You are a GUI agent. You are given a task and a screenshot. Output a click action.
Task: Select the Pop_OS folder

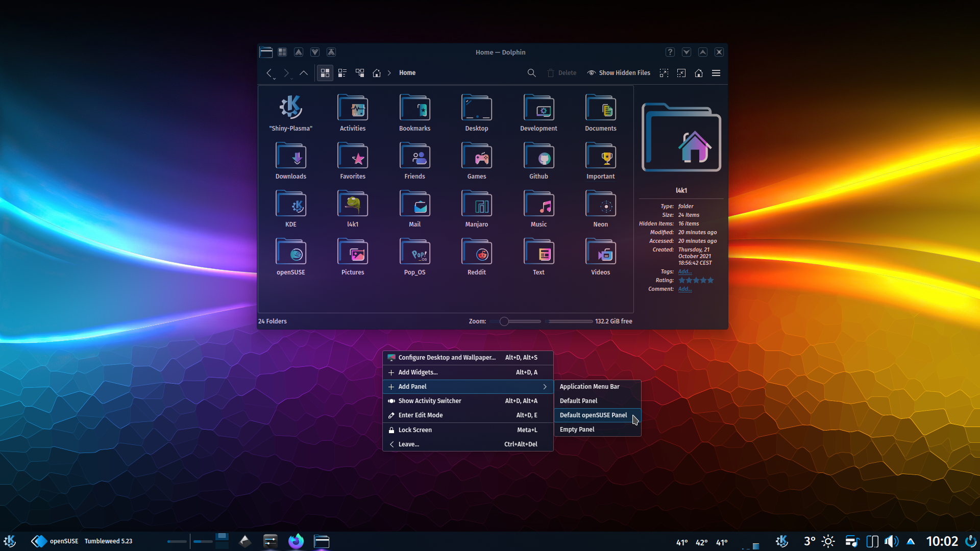pos(414,257)
